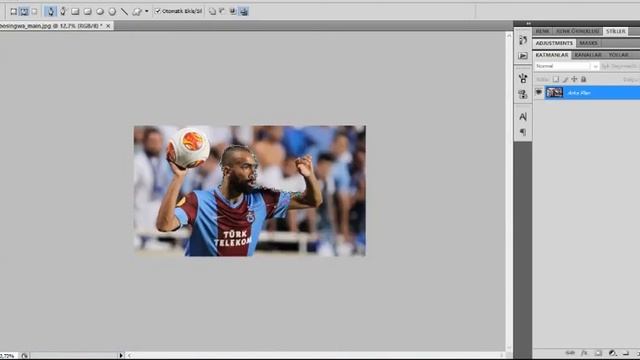
Task: Choose the Ellipse shape tool icon
Action: [x=100, y=11]
